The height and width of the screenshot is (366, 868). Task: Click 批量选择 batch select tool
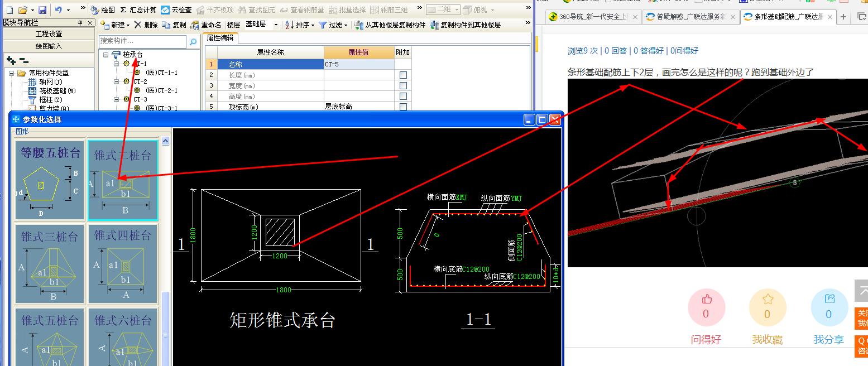347,10
